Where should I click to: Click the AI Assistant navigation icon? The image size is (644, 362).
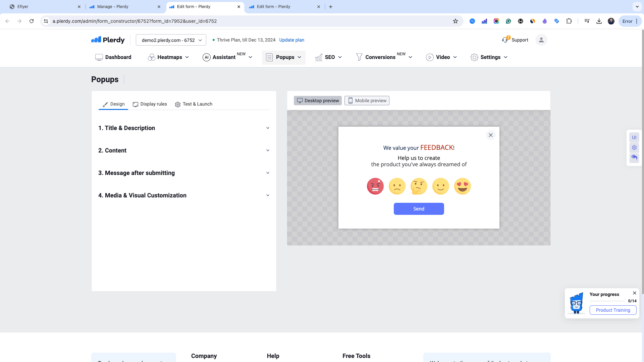pyautogui.click(x=206, y=57)
